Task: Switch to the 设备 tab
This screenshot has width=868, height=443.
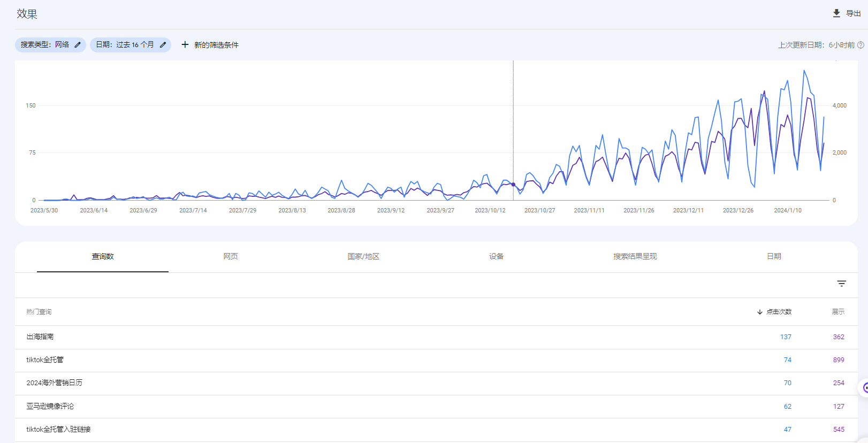Action: [x=496, y=257]
